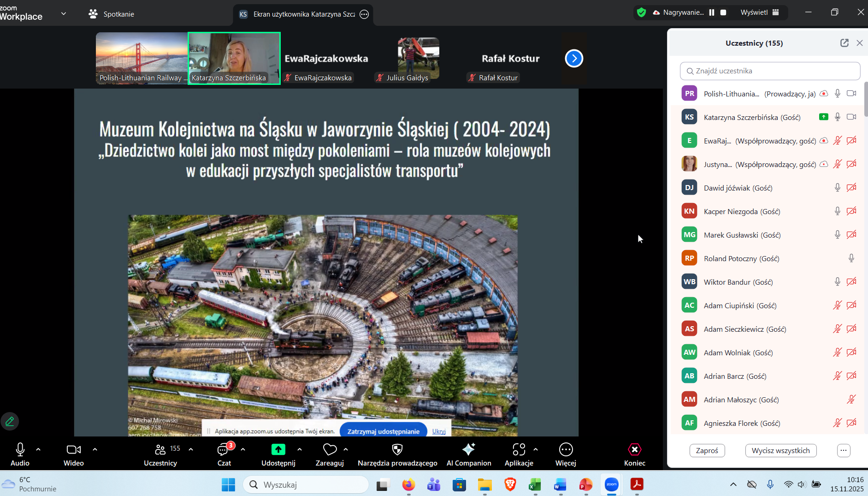The image size is (868, 496).
Task: Open the Aplikacje apps icon
Action: (519, 449)
